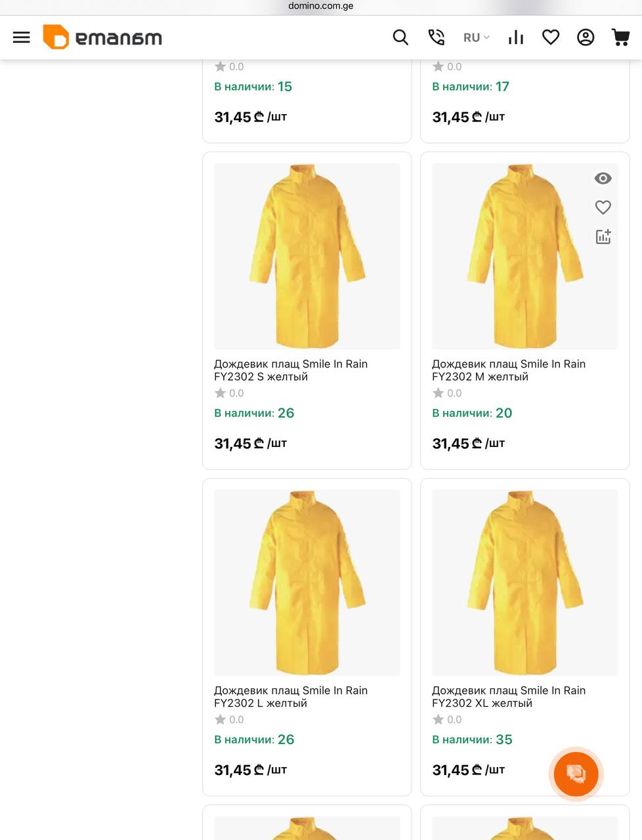Click the Domino logo
This screenshot has height=840, width=642.
(102, 37)
